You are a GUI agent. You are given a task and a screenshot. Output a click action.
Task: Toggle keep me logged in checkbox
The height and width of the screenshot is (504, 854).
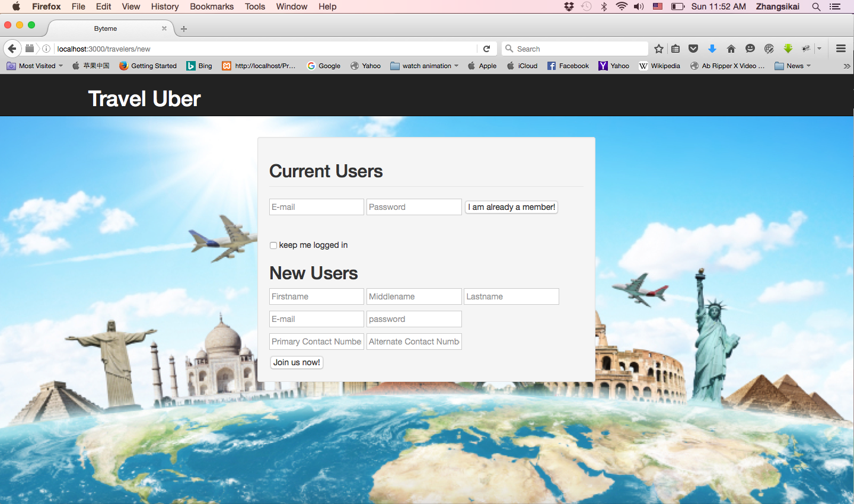(273, 245)
